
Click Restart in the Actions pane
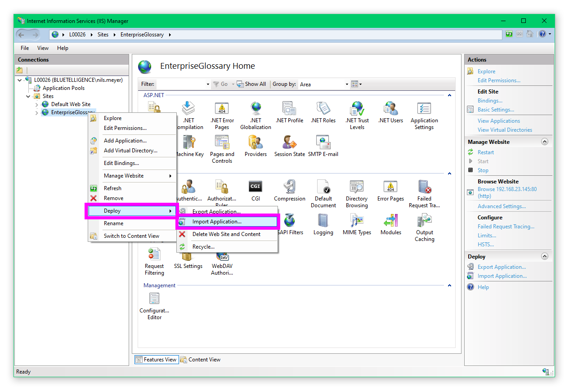click(485, 152)
